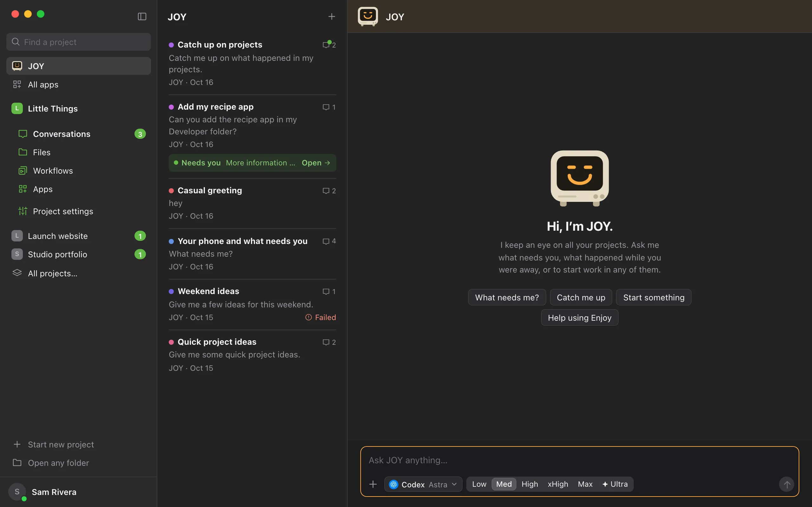Open the Codex Astra model dropdown

point(423,484)
